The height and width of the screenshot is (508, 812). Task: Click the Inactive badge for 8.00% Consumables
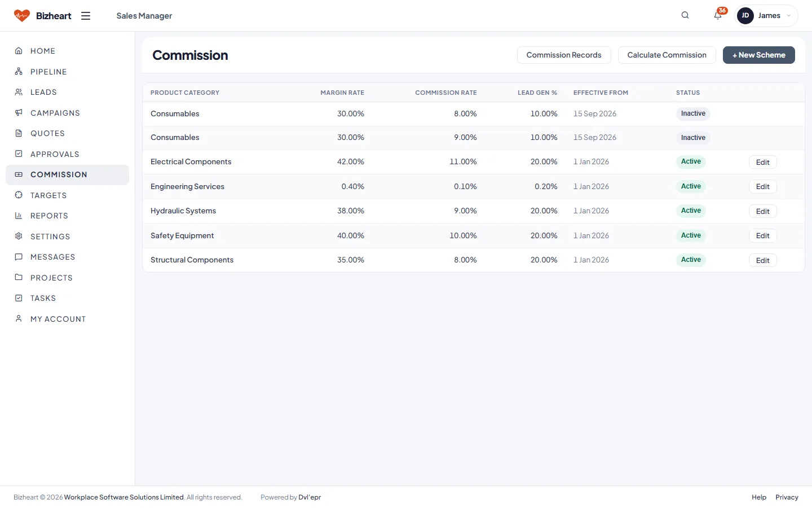[x=693, y=113]
